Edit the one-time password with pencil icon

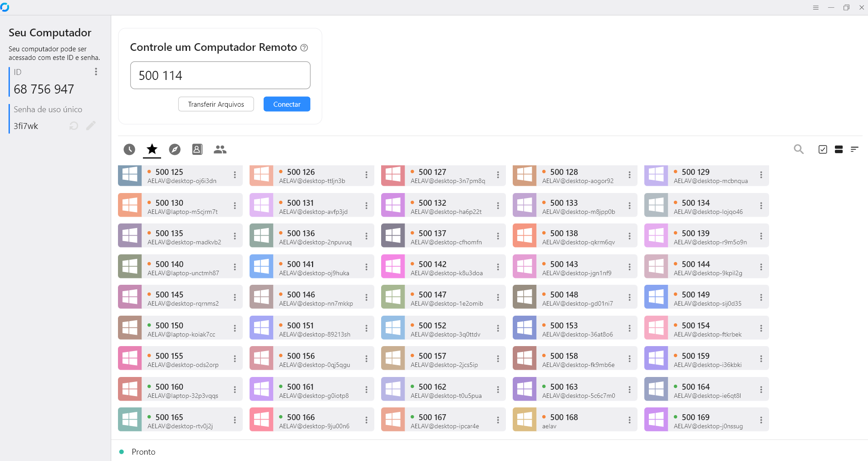[x=91, y=126]
